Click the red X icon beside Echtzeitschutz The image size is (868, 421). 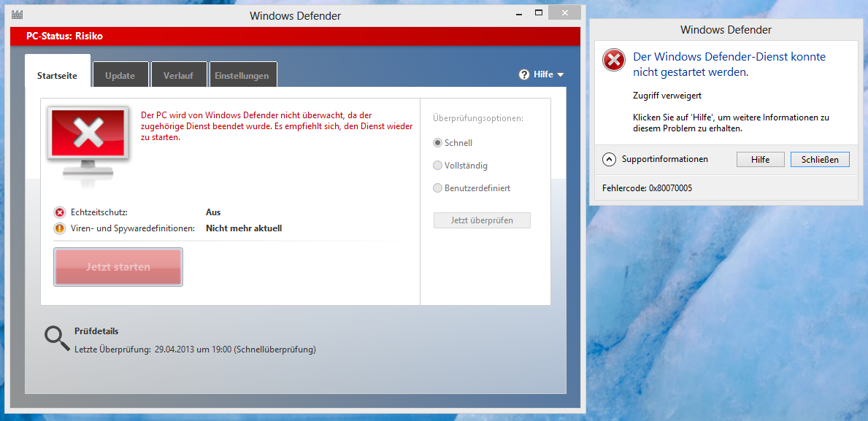(60, 212)
